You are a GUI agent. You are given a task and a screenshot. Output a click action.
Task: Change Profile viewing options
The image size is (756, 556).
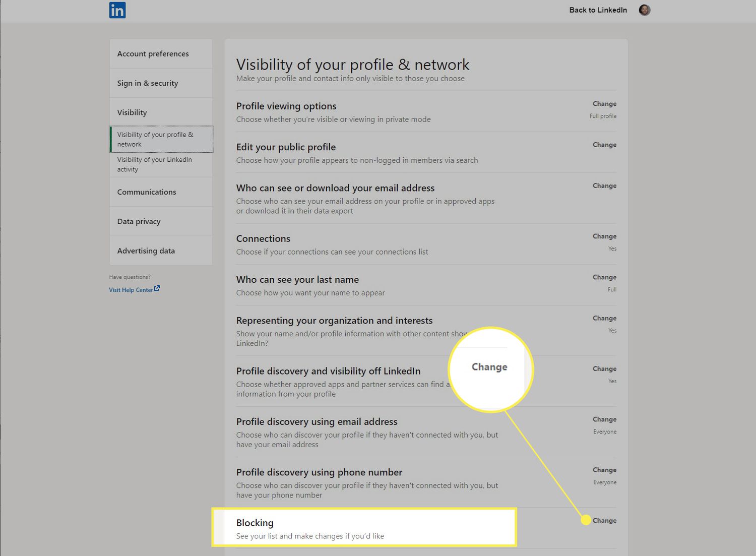pos(604,104)
